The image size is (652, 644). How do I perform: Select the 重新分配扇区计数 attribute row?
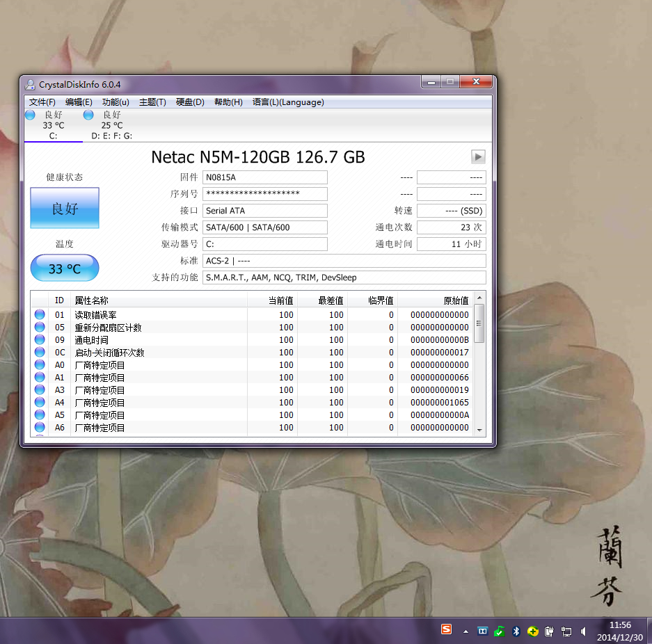tap(253, 327)
